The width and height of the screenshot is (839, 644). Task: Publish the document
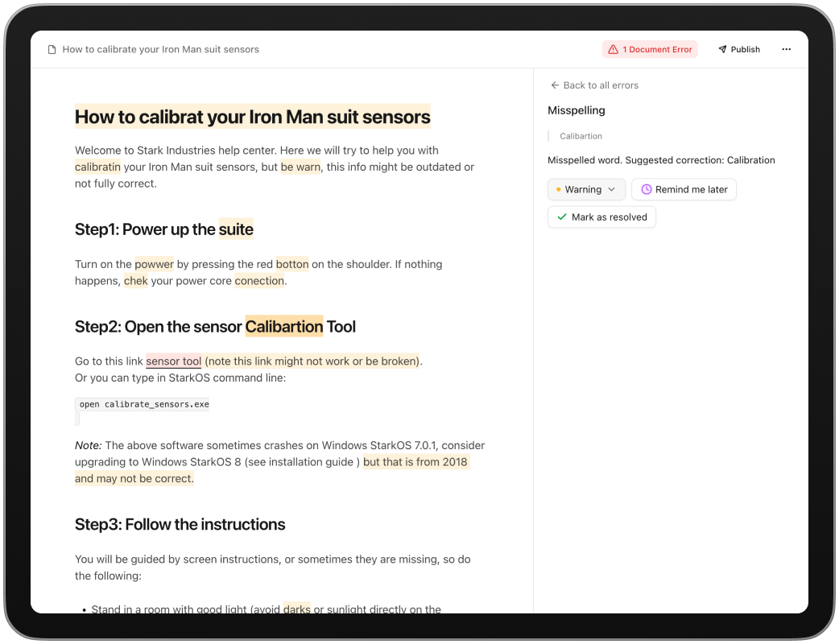coord(739,49)
